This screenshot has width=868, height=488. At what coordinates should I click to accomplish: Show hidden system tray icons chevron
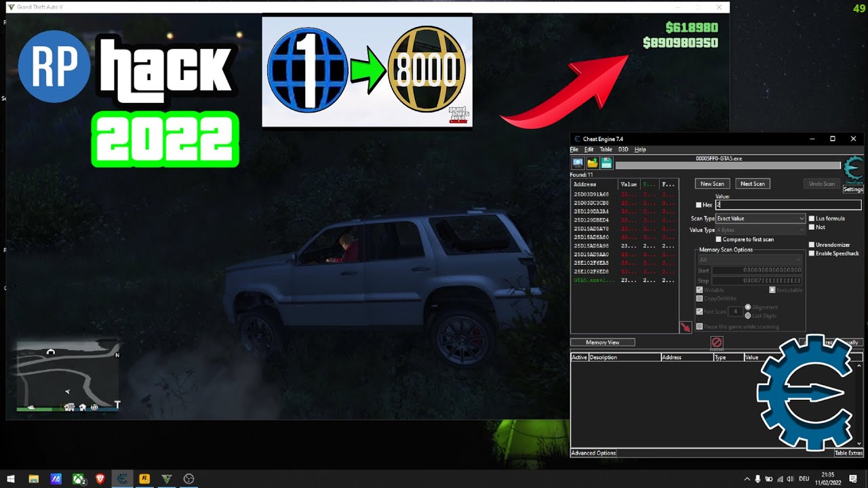coord(747,479)
